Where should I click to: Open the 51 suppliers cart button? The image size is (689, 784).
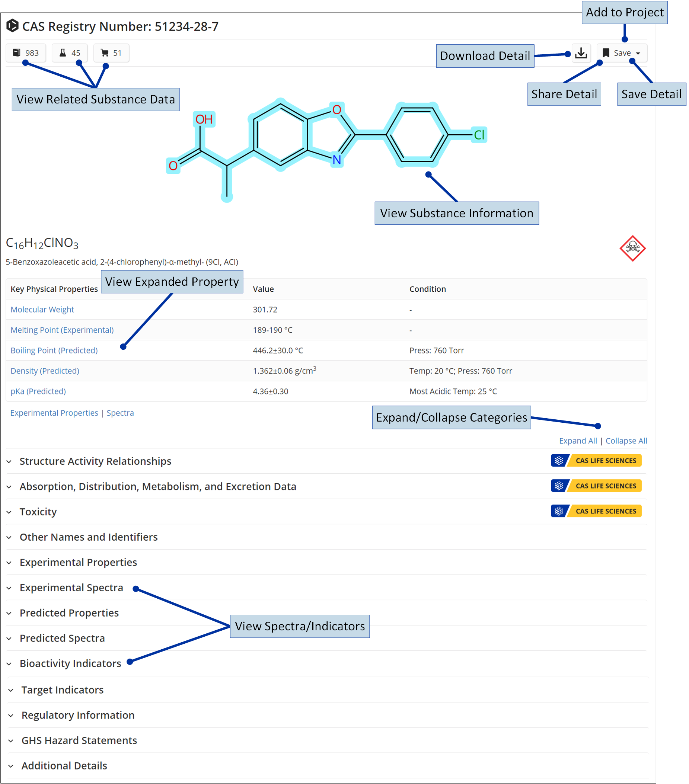[111, 53]
